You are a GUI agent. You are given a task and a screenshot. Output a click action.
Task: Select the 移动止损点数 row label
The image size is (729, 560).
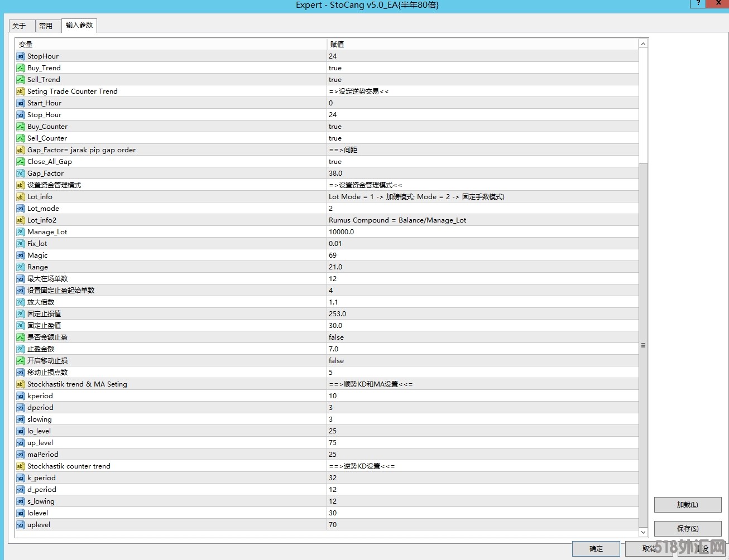pos(47,373)
